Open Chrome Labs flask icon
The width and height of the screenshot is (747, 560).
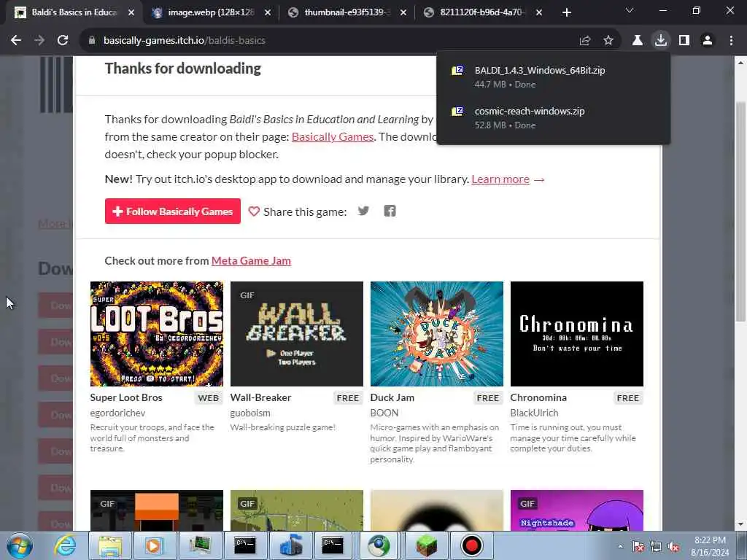coord(637,41)
